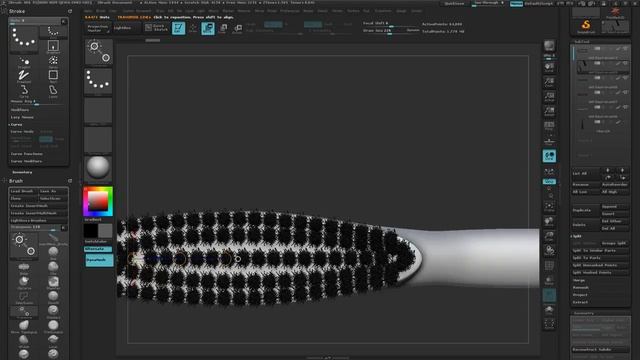Open the Alpha menu
Image resolution: width=640 pixels, height=360 pixels.
[88, 11]
